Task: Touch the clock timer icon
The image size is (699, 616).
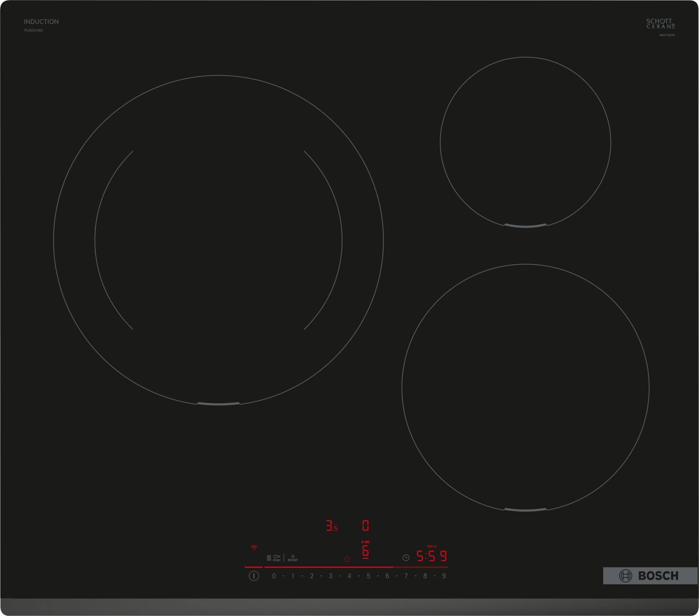Action: coord(406,558)
